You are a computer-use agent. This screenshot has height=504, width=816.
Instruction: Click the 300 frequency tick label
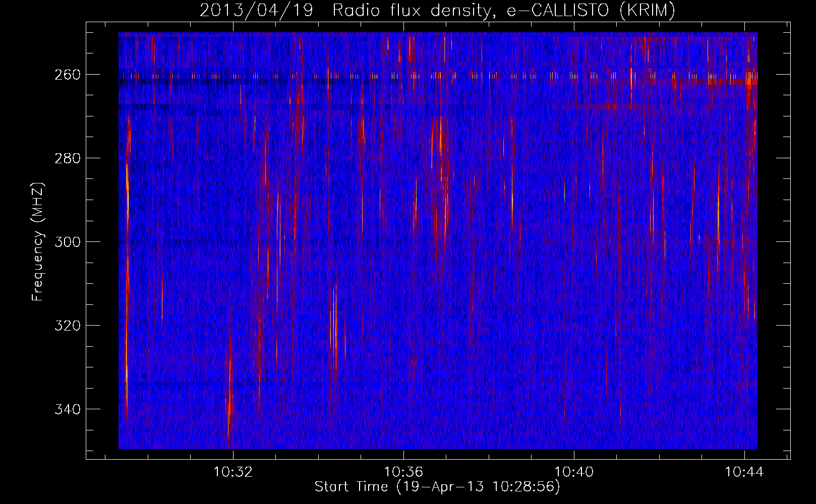pos(67,242)
